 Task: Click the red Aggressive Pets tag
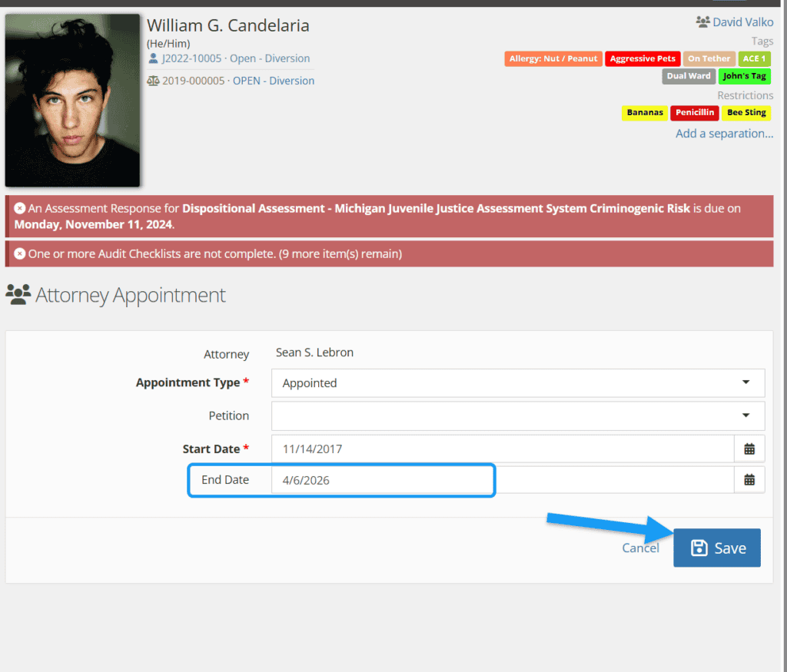click(643, 58)
